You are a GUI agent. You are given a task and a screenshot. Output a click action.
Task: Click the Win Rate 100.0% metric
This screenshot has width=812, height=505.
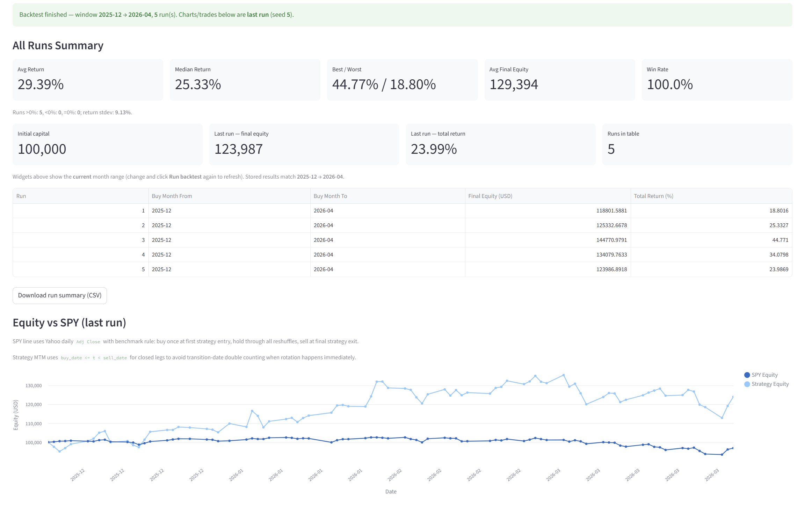pos(670,85)
